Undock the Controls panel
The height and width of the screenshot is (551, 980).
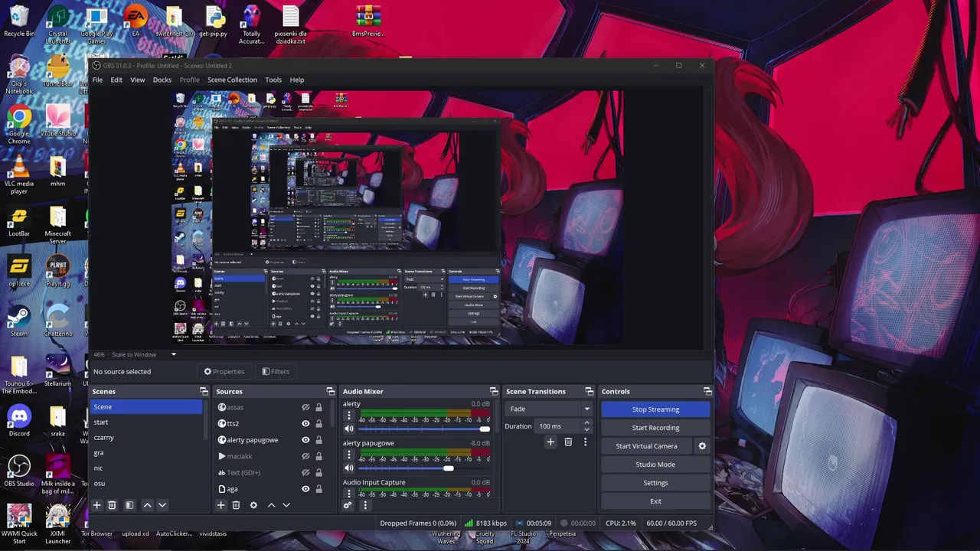click(707, 391)
